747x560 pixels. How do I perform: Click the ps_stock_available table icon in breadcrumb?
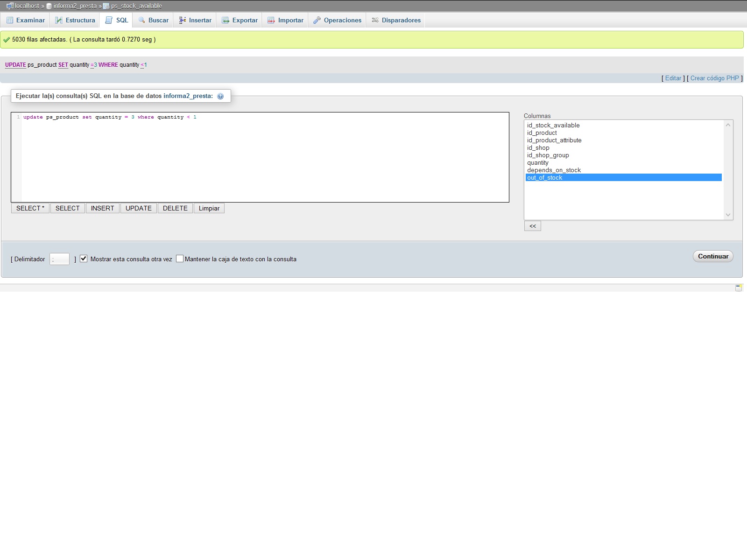point(106,6)
